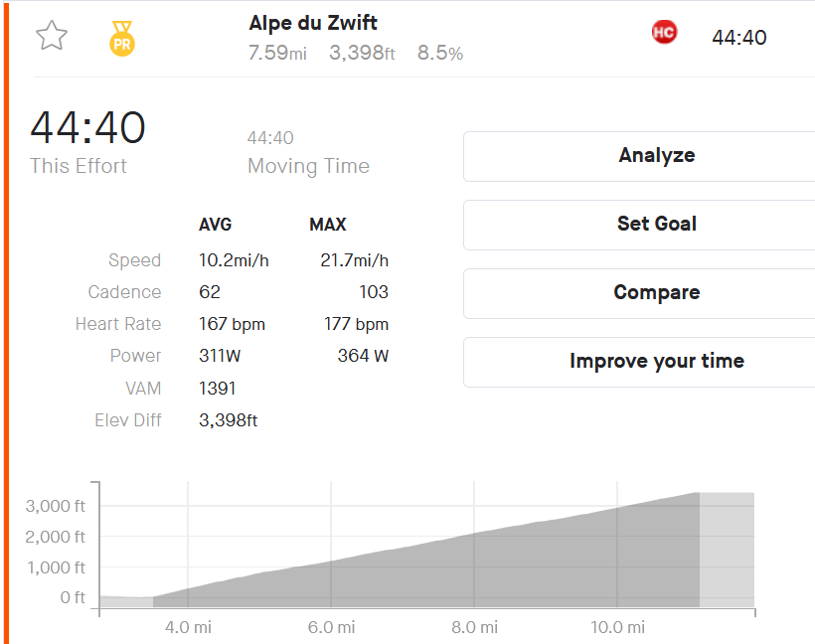Click the 44:40 time in segment header
The width and height of the screenshot is (815, 644).
(x=739, y=38)
